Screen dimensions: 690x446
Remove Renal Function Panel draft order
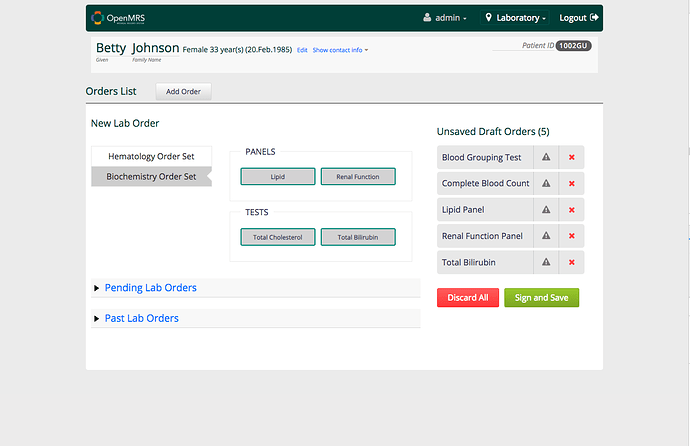tap(572, 236)
